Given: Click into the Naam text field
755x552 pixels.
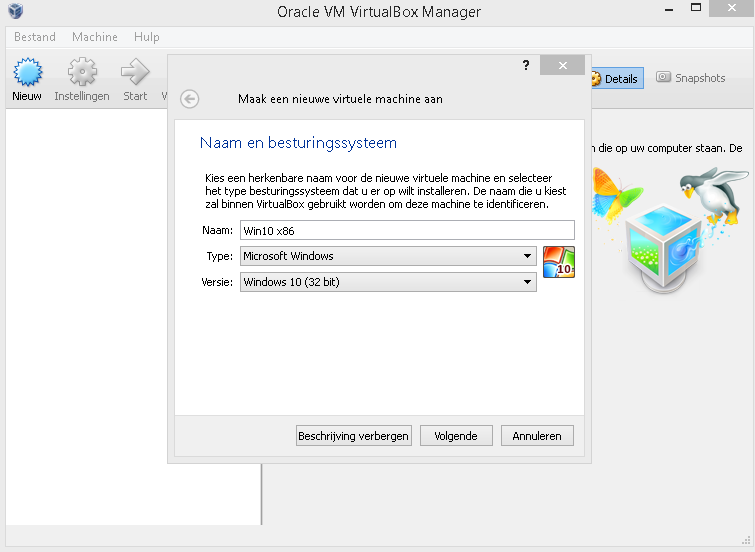Looking at the screenshot, I should pos(407,230).
